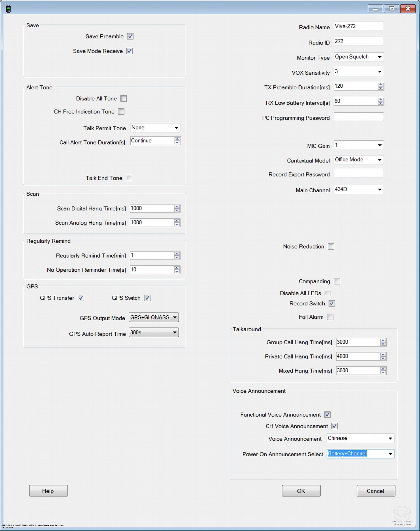Increase Scan Digital Hang Time value

click(x=177, y=207)
